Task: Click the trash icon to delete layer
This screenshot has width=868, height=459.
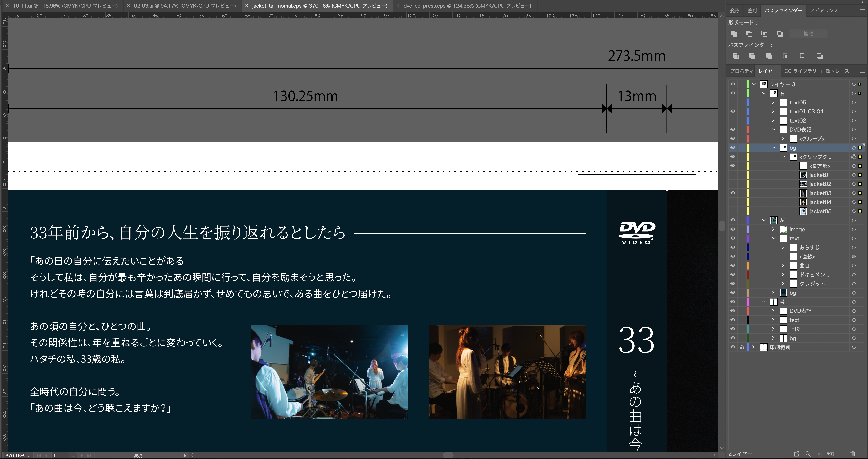Action: coord(853,454)
